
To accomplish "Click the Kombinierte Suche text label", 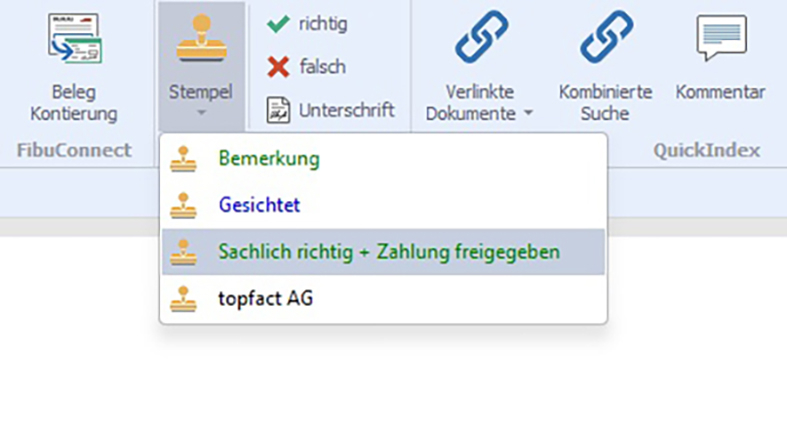I will [x=606, y=102].
